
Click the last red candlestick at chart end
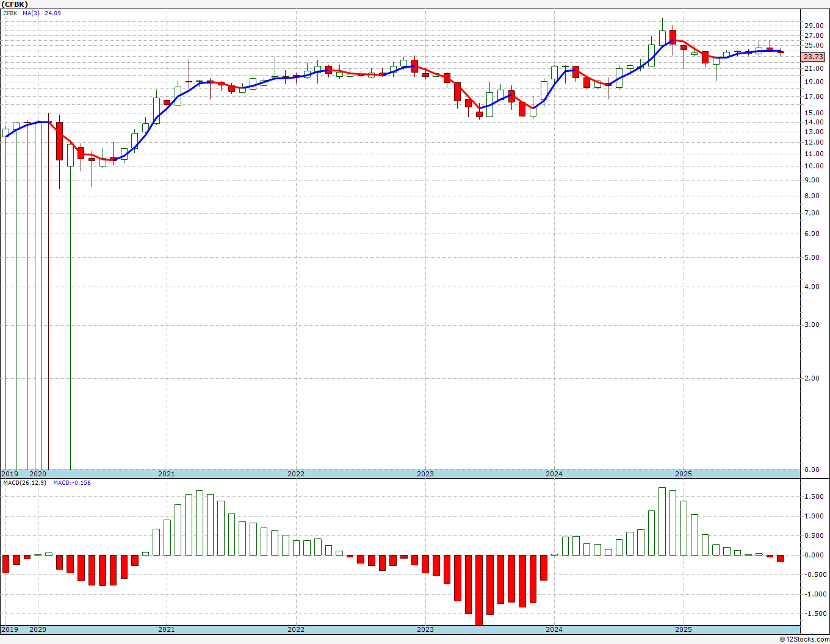pyautogui.click(x=781, y=52)
